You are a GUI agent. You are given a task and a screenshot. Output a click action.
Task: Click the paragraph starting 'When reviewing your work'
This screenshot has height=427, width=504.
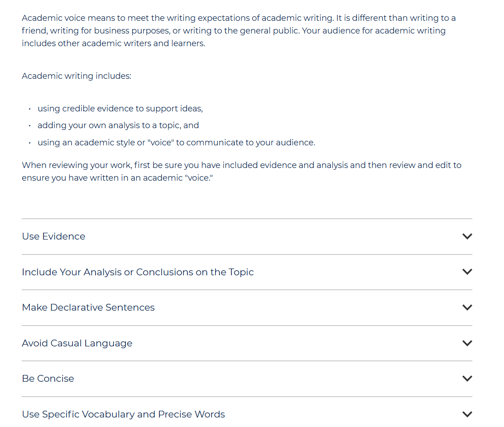point(242,171)
